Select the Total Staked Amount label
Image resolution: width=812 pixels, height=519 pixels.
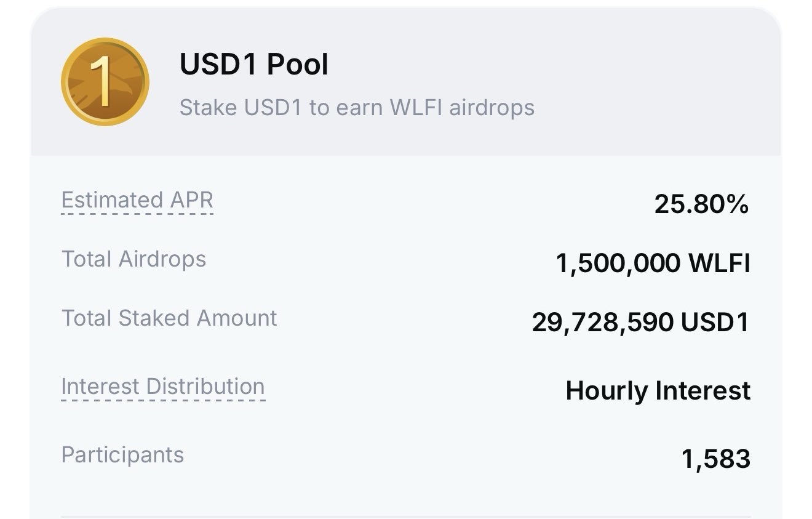169,318
